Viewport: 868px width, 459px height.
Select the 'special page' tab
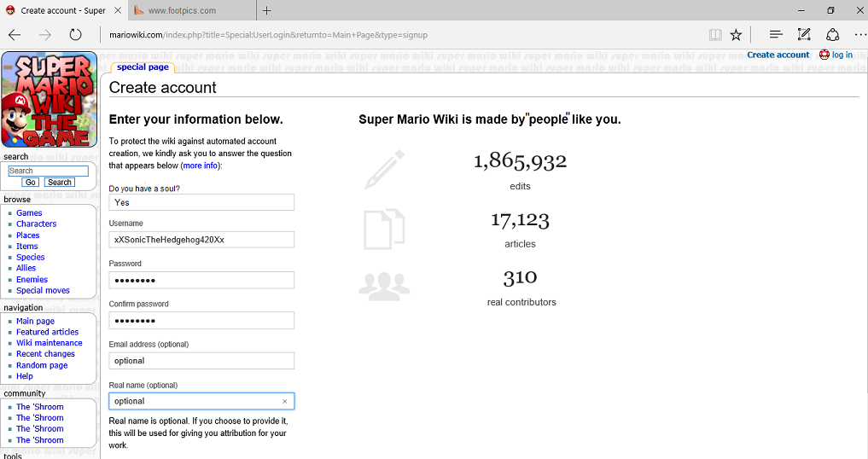point(143,67)
